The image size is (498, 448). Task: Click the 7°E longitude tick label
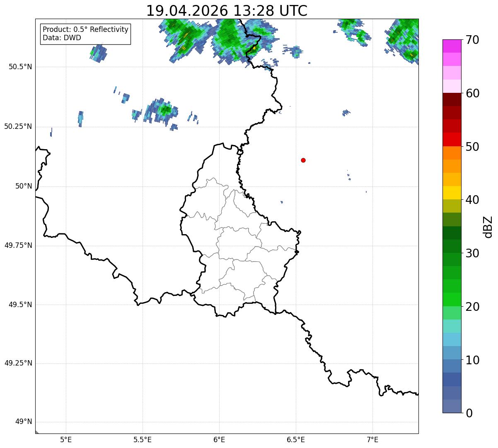point(372,439)
